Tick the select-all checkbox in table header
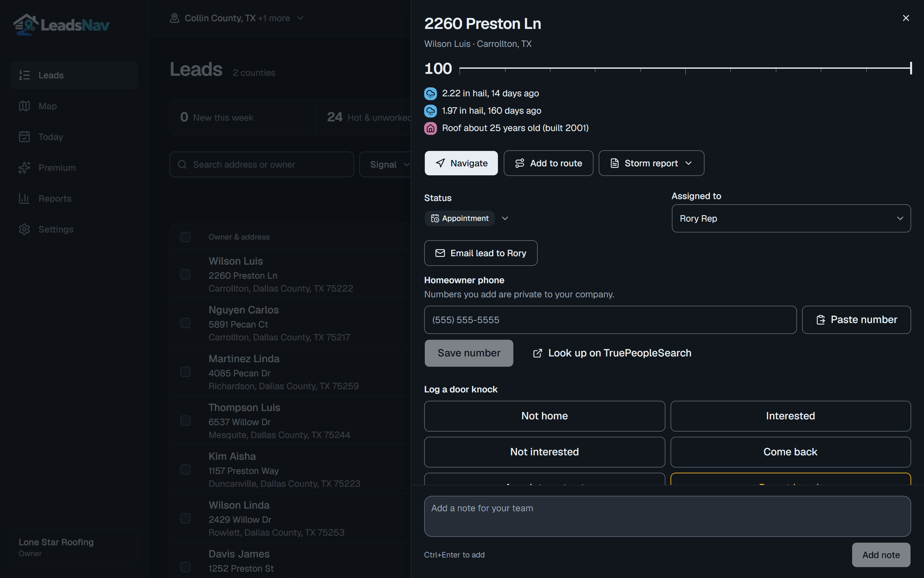 point(185,237)
